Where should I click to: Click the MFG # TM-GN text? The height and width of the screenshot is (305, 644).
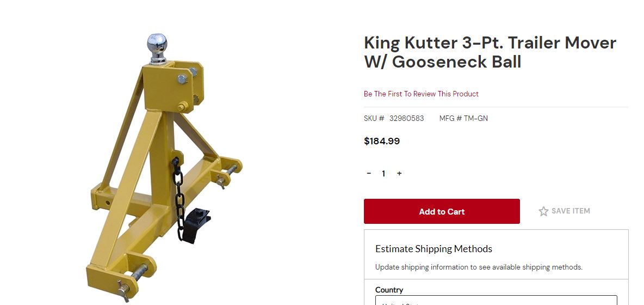pyautogui.click(x=463, y=118)
